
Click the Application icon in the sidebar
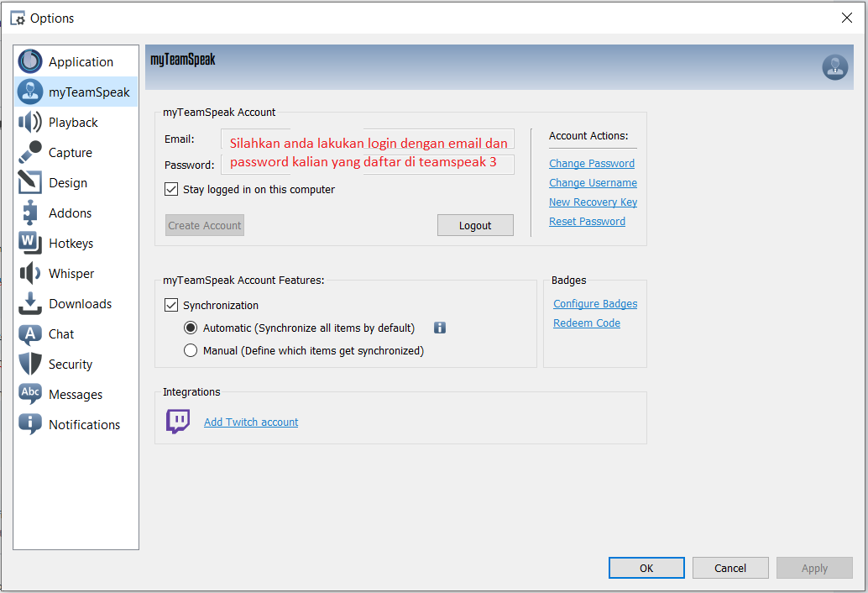click(x=30, y=61)
